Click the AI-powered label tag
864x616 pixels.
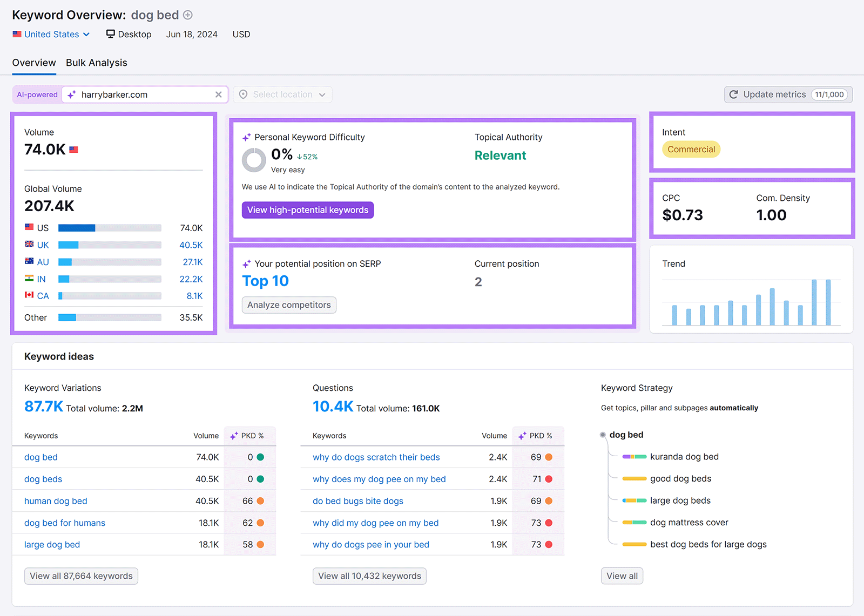point(37,94)
